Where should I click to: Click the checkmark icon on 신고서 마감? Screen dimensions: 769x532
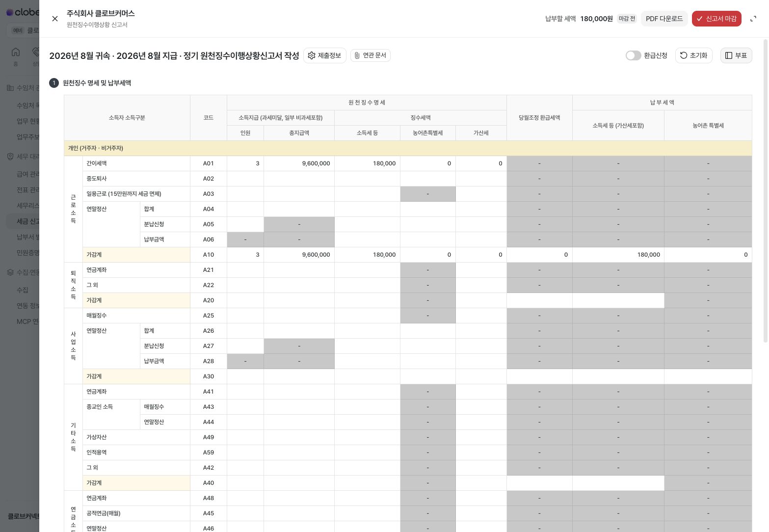[x=700, y=19]
